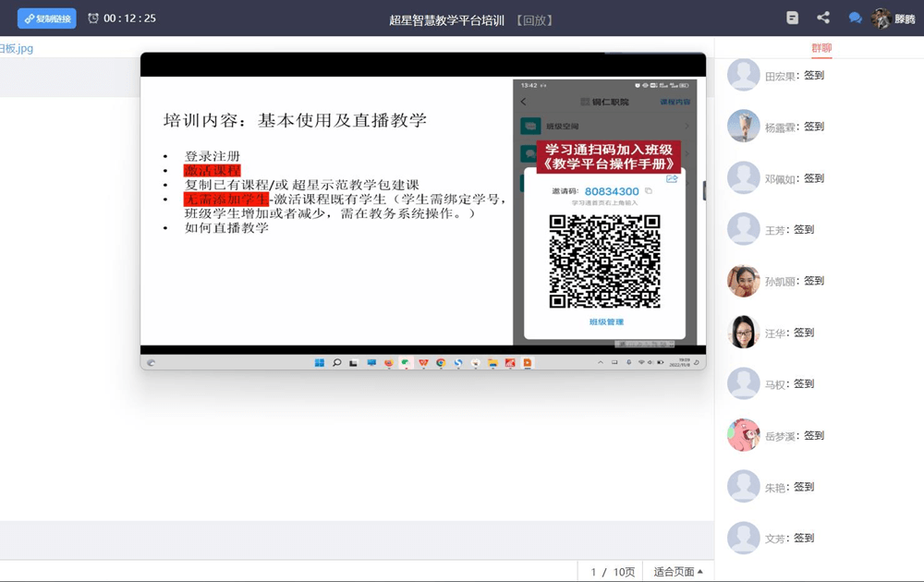
Task: Click the 登录注册 bullet text
Action: click(x=213, y=156)
